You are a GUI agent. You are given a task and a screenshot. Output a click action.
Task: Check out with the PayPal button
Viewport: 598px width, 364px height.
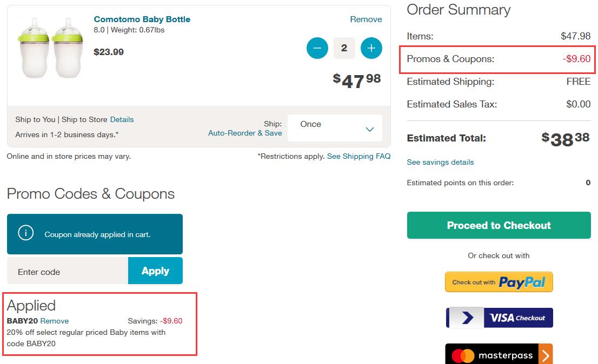[499, 282]
